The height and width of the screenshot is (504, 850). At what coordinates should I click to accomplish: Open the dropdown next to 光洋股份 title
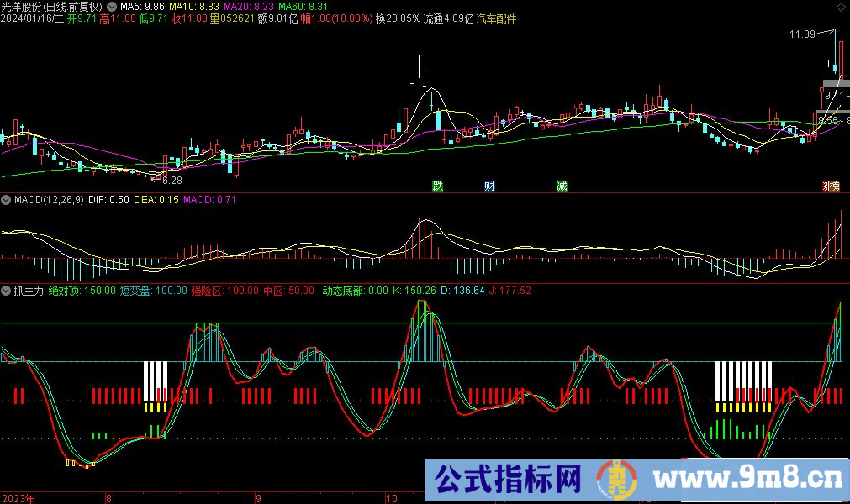(112, 7)
